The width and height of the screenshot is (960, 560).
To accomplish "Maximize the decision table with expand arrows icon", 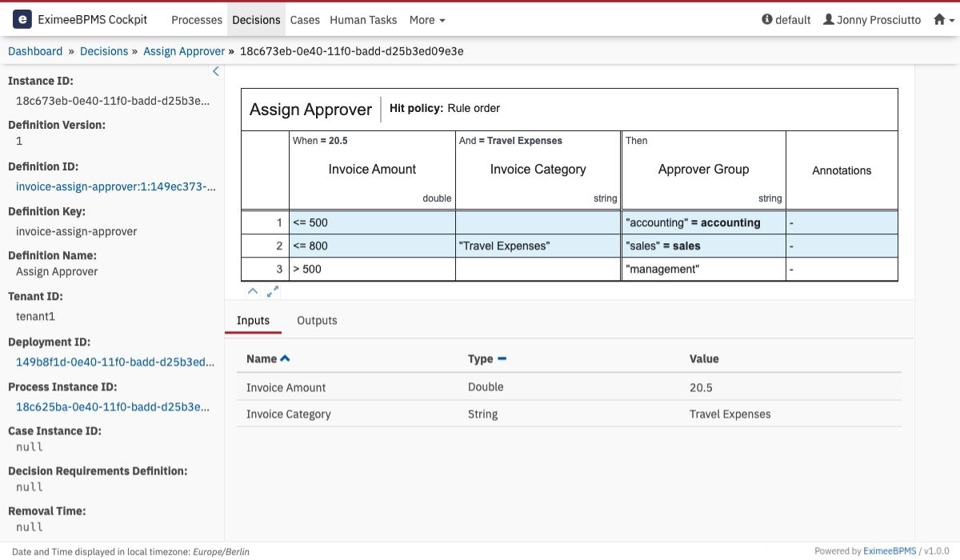I will point(273,292).
